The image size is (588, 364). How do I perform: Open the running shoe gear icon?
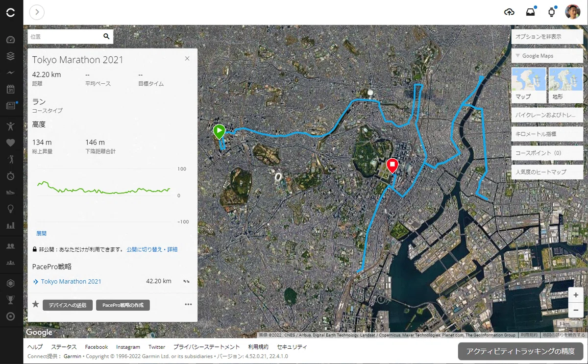coord(10,192)
